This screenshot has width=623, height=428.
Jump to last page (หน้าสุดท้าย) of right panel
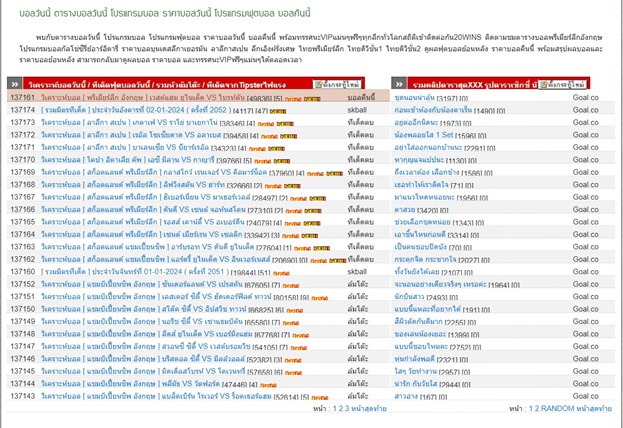click(x=594, y=409)
